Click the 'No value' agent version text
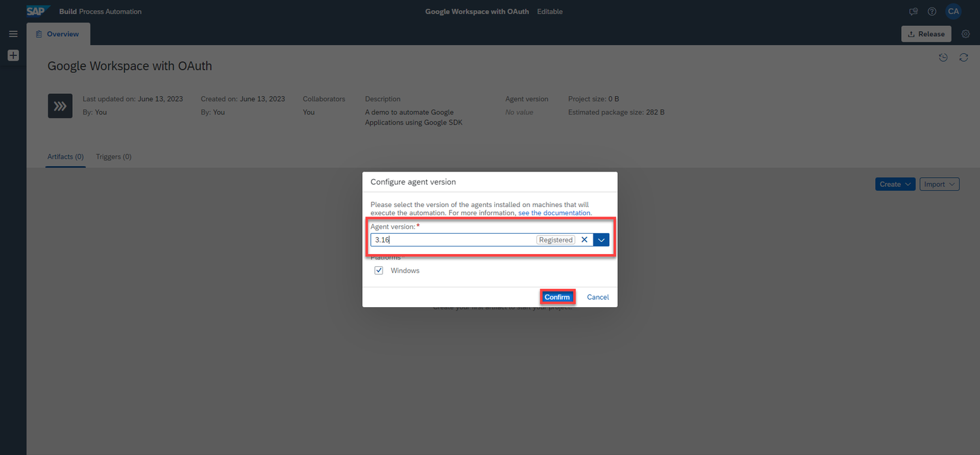Screen dimensions: 980x455 [519, 112]
